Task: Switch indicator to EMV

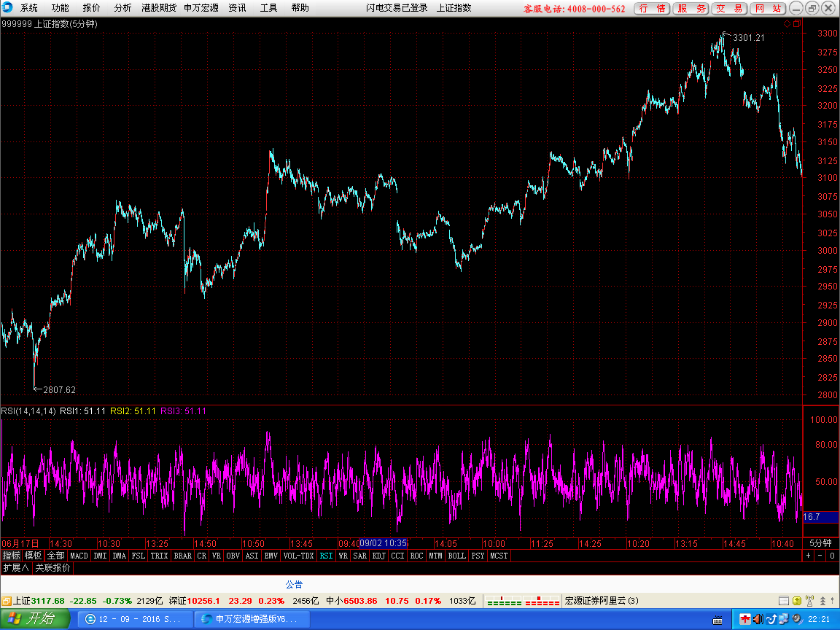Action: coord(271,556)
